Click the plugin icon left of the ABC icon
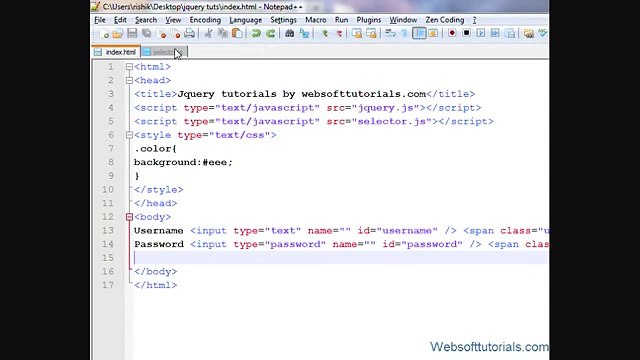The width and height of the screenshot is (640, 360). 529,33
